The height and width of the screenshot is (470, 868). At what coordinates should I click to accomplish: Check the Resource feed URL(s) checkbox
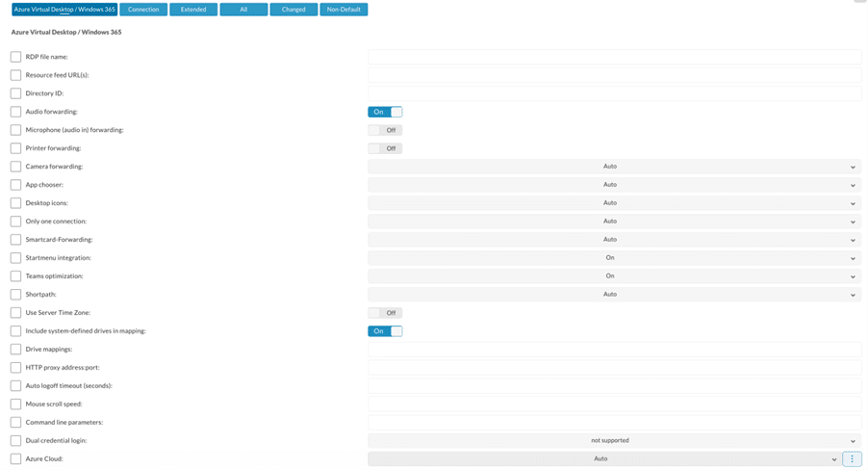click(x=15, y=75)
